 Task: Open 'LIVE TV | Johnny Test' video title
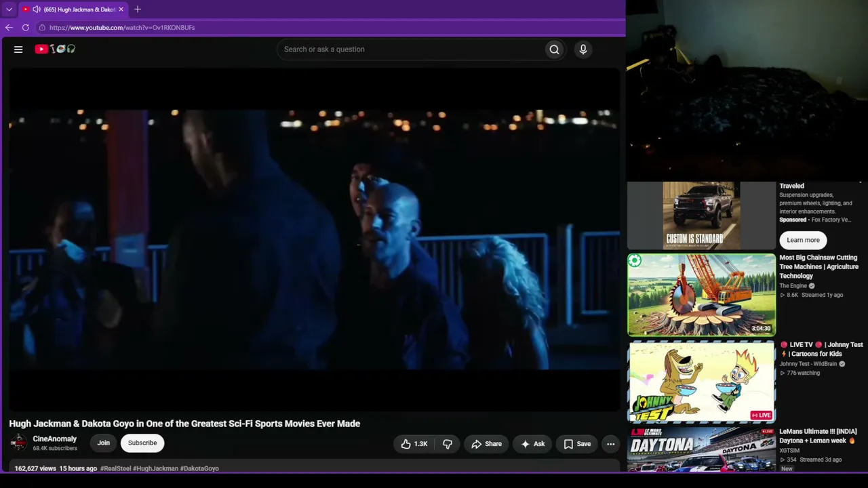[821, 349]
